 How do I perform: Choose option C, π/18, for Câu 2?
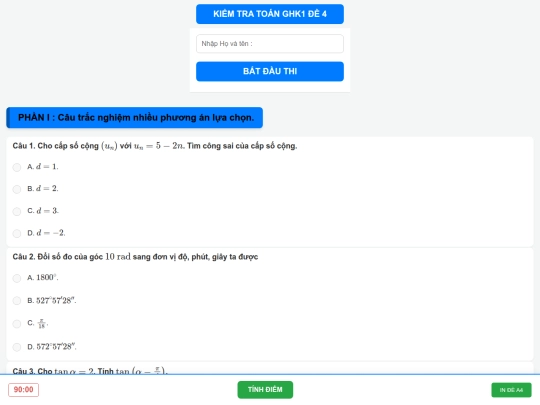(17, 324)
